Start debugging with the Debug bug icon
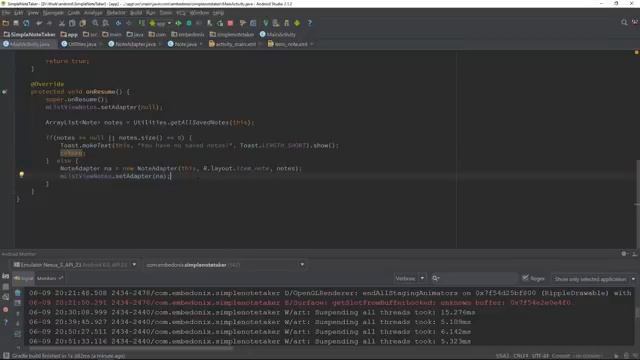The image size is (640, 360). pos(189,23)
